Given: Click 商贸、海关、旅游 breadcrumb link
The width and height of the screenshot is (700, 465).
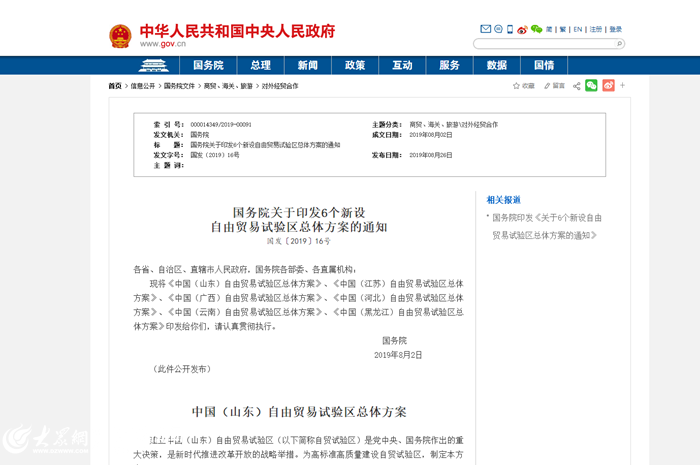Looking at the screenshot, I should 228,86.
